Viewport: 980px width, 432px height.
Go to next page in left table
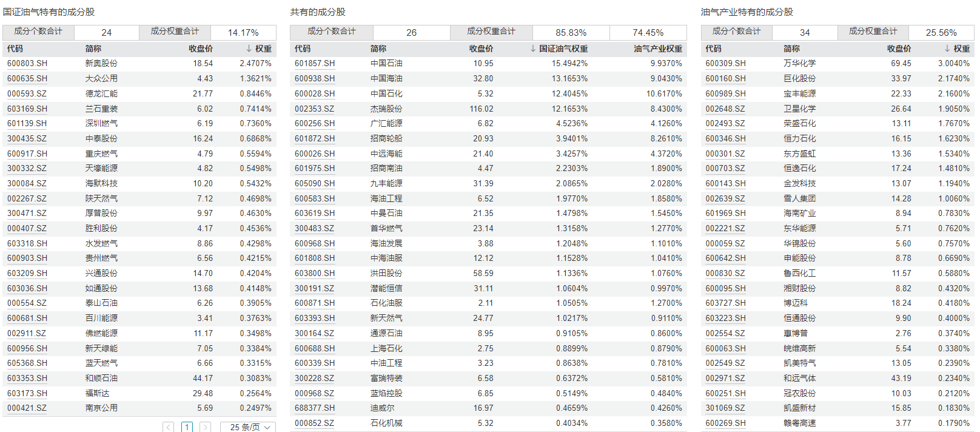(x=206, y=427)
